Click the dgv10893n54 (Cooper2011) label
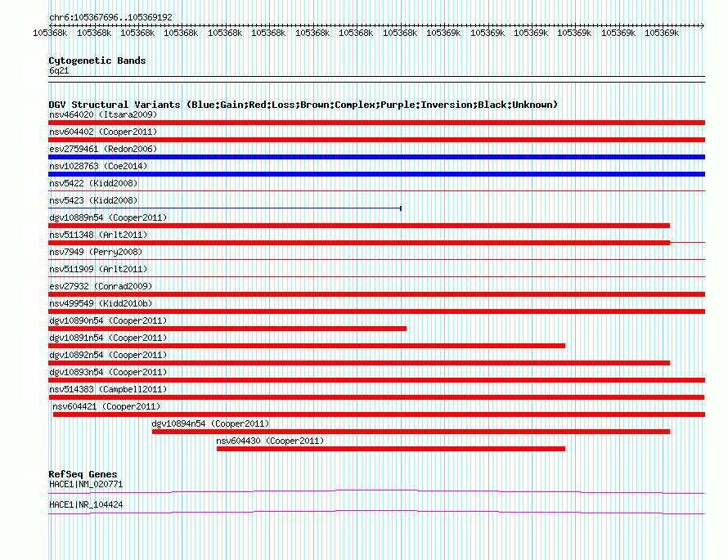This screenshot has width=728, height=560. pyautogui.click(x=108, y=372)
